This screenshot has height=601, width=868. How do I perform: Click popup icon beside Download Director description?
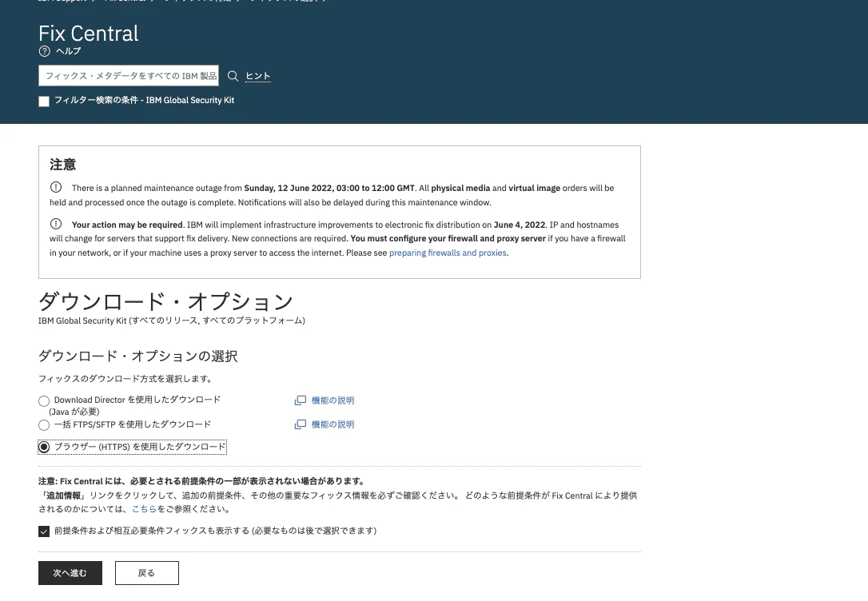(300, 400)
